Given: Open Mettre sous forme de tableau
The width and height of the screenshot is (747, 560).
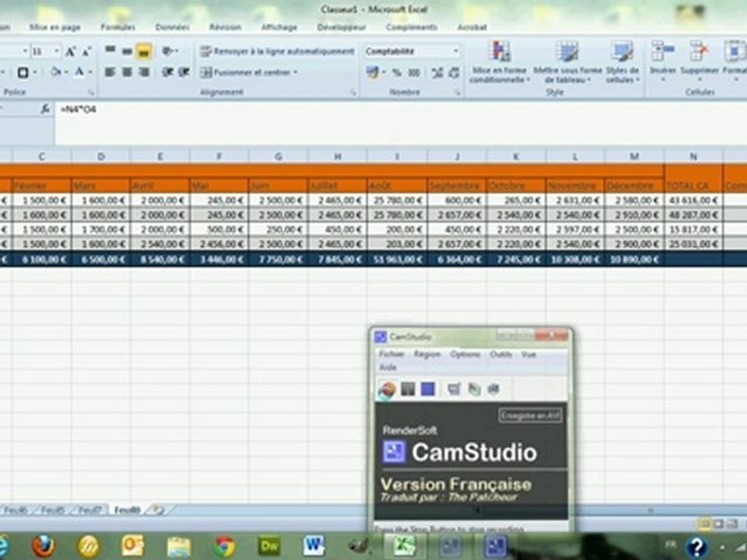Looking at the screenshot, I should point(567,62).
